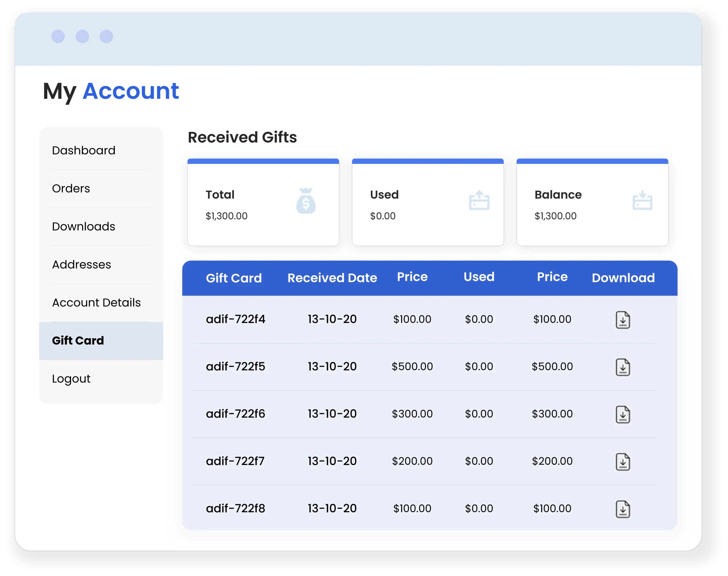The image size is (728, 576).
Task: Select Addresses in sidebar
Action: click(81, 265)
